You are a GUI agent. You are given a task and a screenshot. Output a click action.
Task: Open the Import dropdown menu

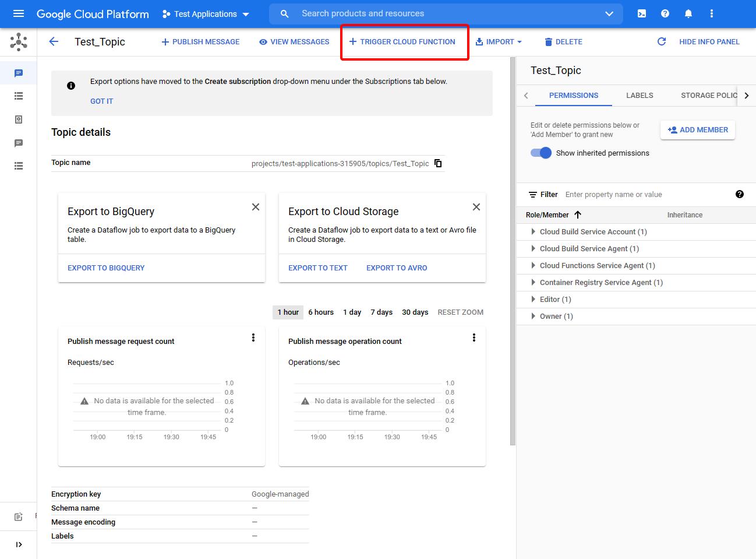coord(499,41)
